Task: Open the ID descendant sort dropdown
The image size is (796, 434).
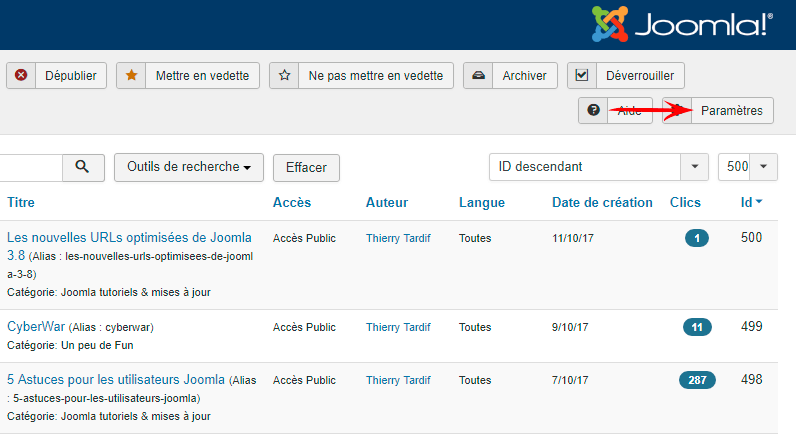Action: tap(599, 166)
